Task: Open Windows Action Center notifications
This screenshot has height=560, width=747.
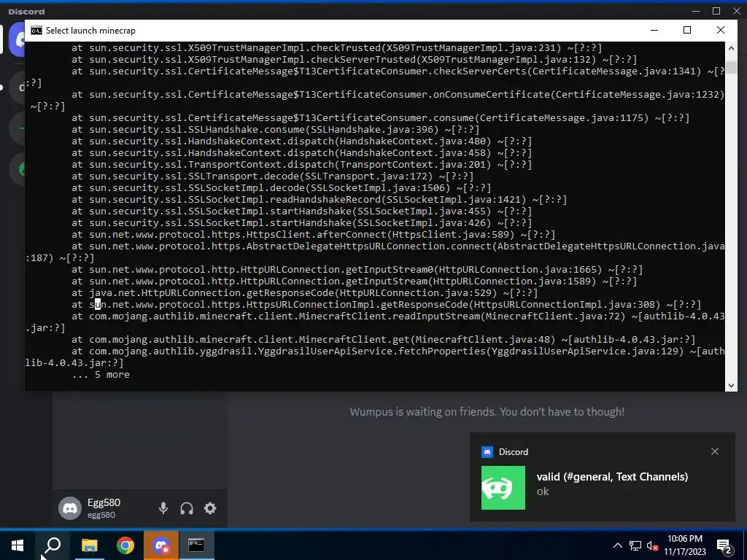Action: pos(724,545)
